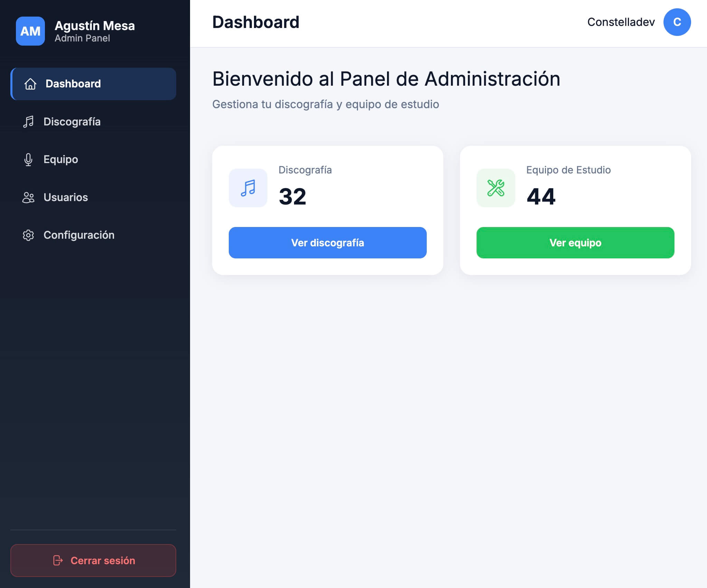Image resolution: width=707 pixels, height=588 pixels.
Task: Click the Constelladev username text
Action: click(621, 22)
